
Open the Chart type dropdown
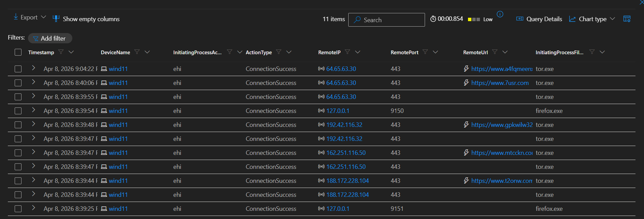coord(592,19)
